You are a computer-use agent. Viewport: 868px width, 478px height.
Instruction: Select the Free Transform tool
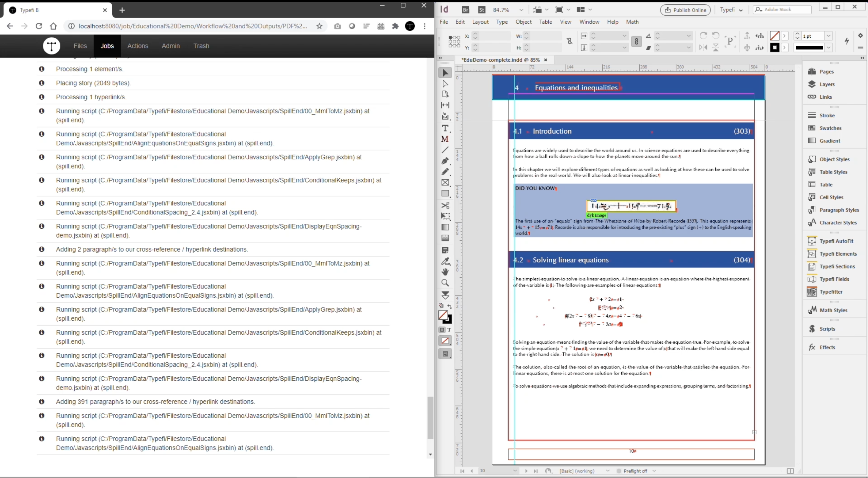pos(445,216)
